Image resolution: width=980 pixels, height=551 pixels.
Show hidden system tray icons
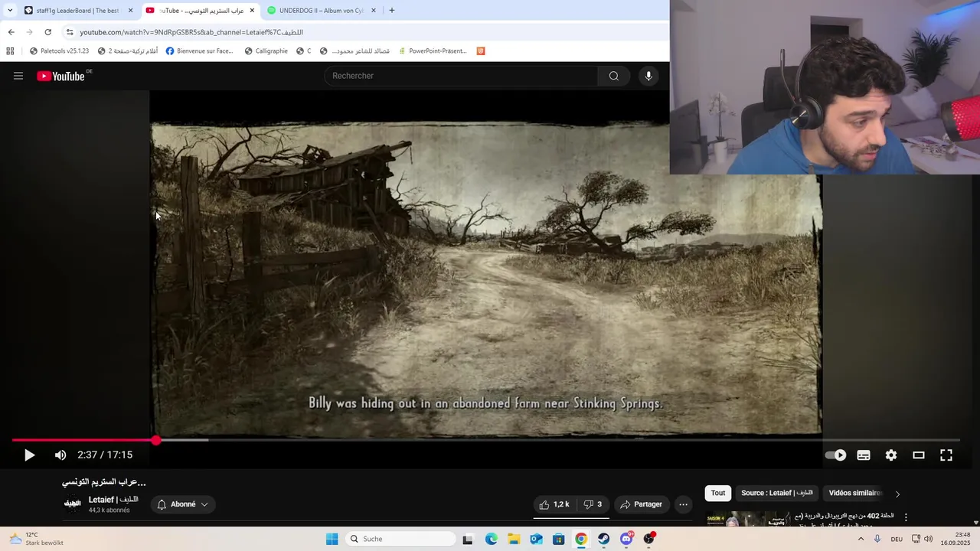click(x=861, y=540)
